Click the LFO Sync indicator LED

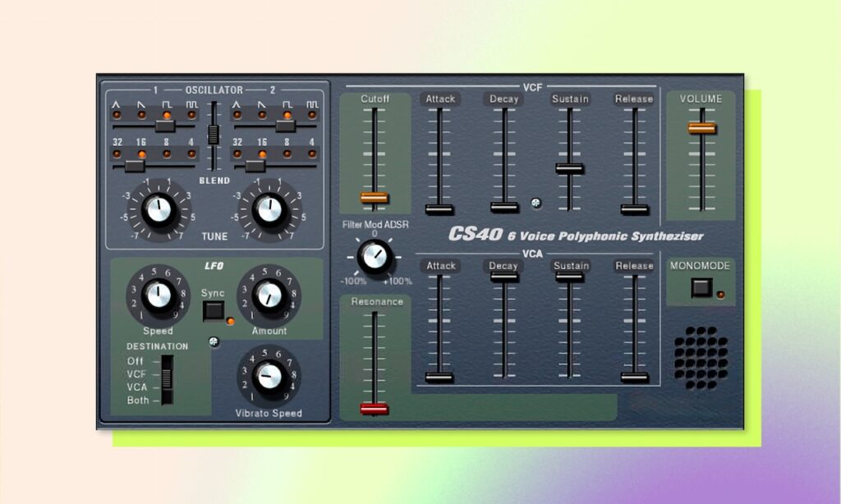[231, 322]
